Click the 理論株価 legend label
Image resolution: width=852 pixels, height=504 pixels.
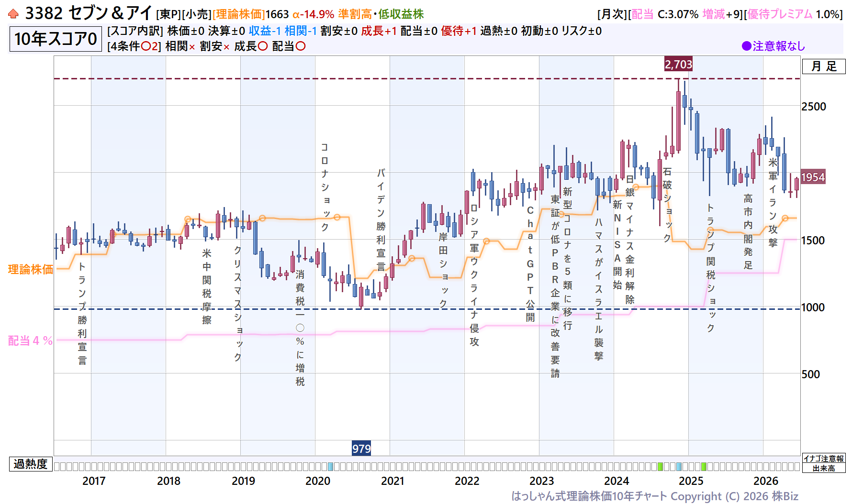click(x=31, y=269)
